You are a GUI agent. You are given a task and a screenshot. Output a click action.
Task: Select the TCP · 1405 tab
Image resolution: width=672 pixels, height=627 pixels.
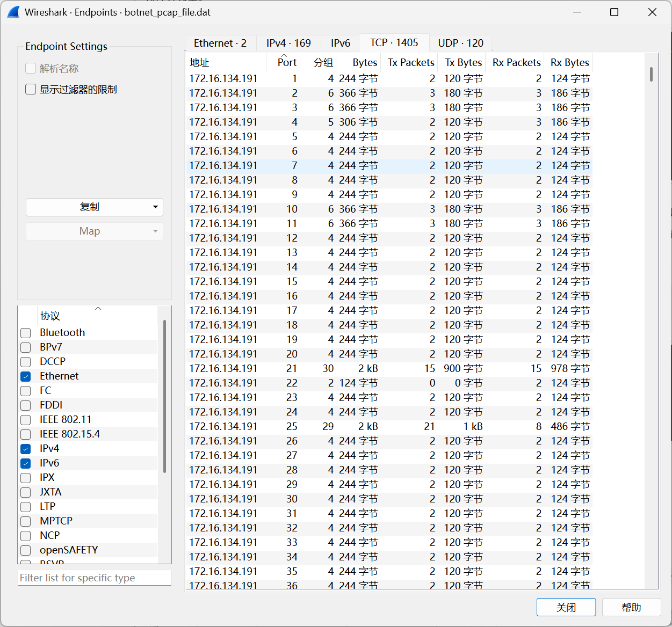click(x=394, y=42)
